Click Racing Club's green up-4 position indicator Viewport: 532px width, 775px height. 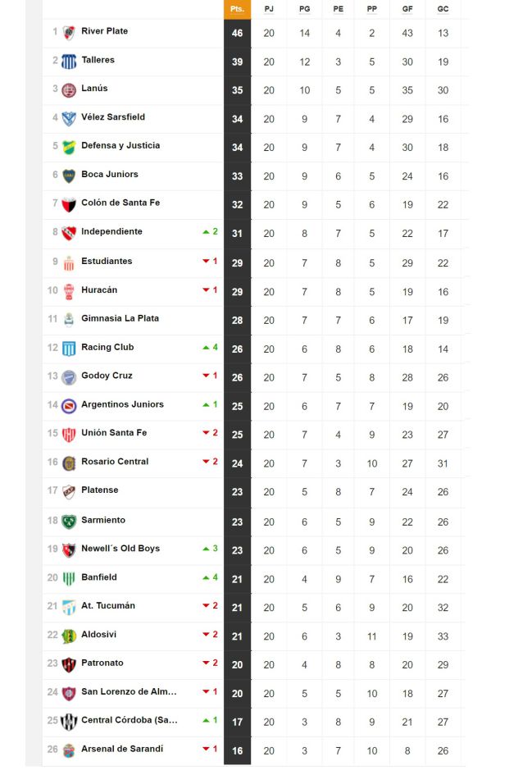pos(211,348)
